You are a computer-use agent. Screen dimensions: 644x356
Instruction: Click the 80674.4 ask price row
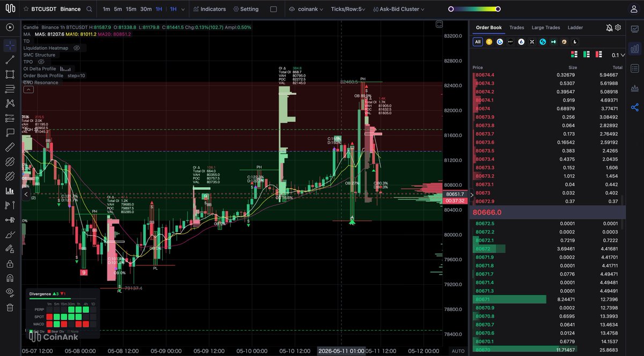(547, 75)
